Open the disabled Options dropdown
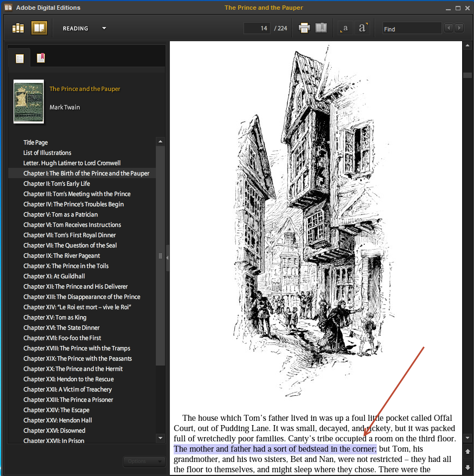 click(144, 461)
